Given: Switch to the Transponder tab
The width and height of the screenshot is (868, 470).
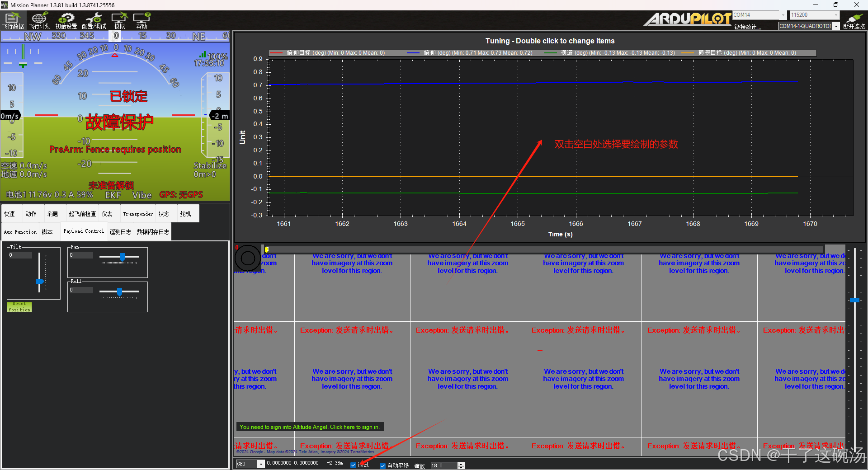Looking at the screenshot, I should (x=138, y=214).
